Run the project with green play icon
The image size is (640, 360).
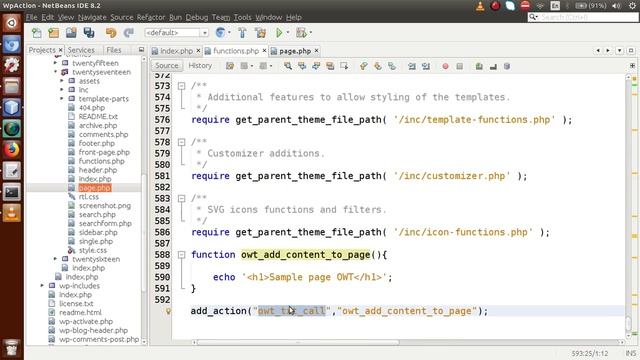(x=279, y=33)
